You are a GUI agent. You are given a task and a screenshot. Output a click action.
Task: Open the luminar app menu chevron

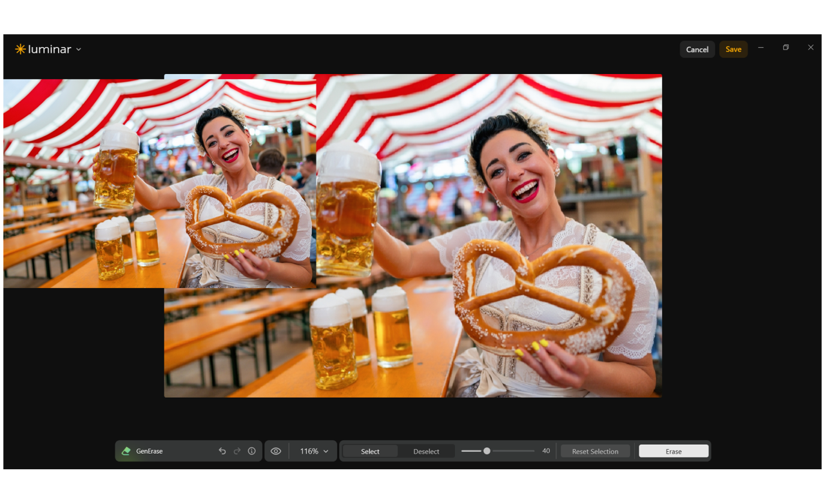click(79, 50)
